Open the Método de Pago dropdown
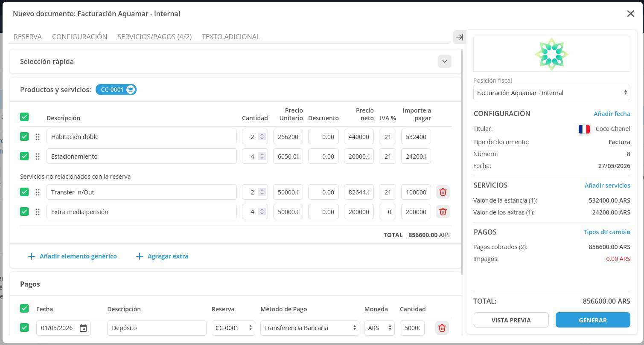This screenshot has height=345, width=644. tap(309, 328)
